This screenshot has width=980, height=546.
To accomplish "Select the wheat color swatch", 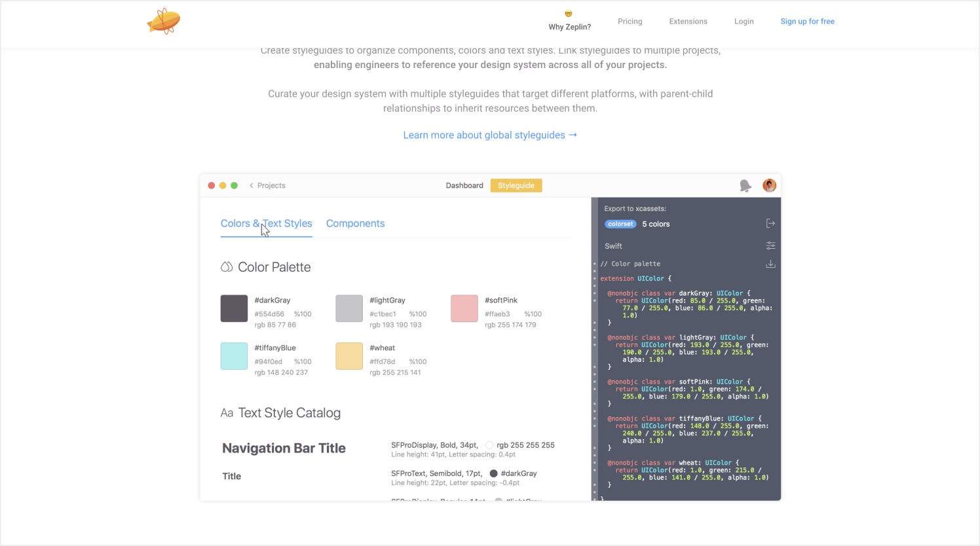I will click(349, 356).
